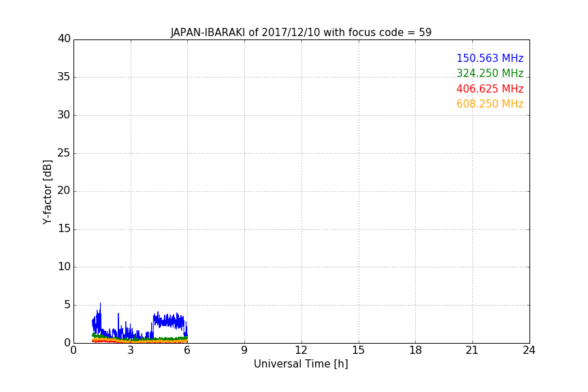Screen dimensions: 588x392
Task: Select the 406.625 MHz legend label
Action: [490, 89]
